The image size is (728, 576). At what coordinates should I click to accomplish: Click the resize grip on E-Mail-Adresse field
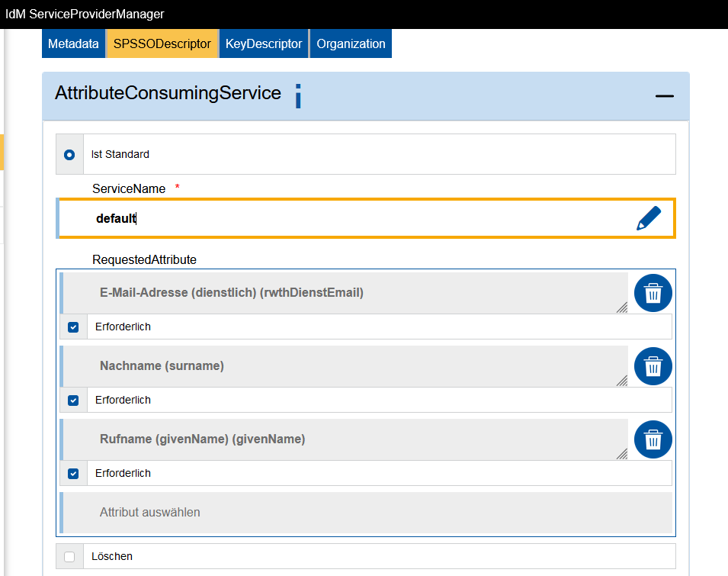622,307
